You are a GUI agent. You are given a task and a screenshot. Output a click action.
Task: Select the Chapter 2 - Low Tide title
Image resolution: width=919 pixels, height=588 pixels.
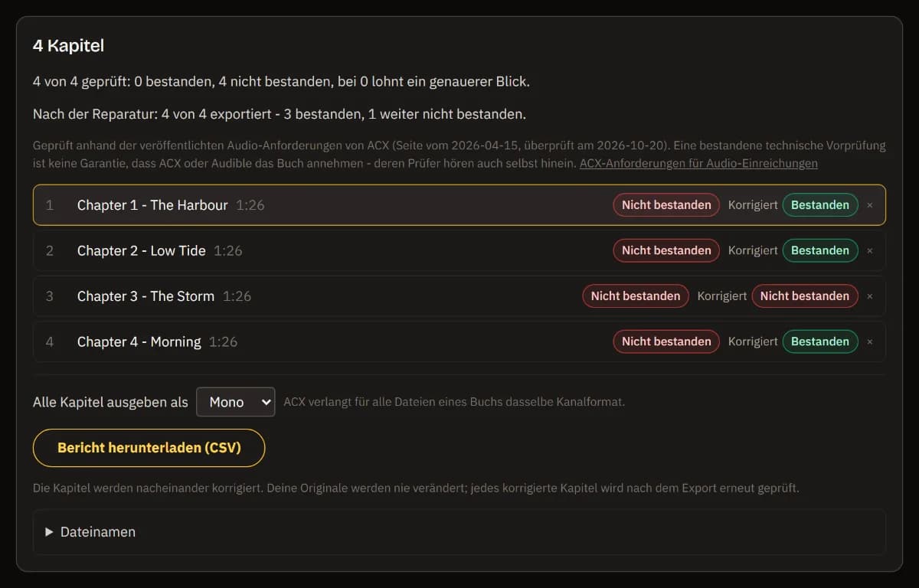(142, 250)
